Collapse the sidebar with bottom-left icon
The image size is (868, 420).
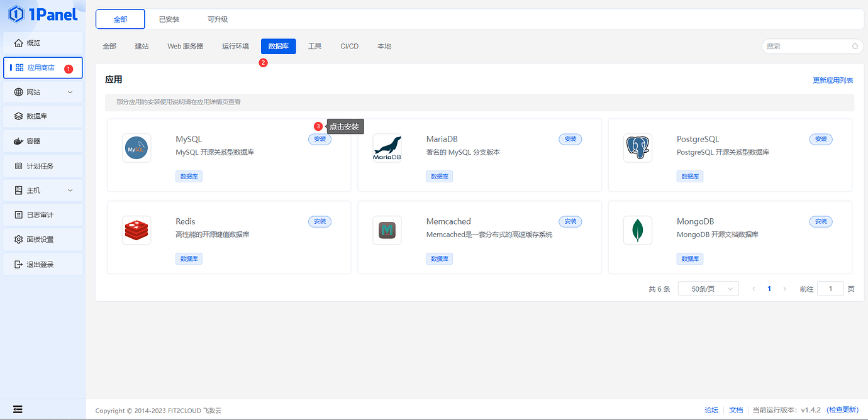pos(18,409)
